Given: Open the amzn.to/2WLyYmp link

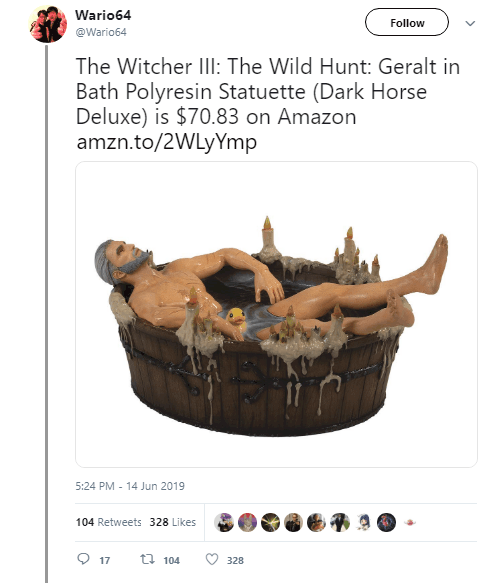Looking at the screenshot, I should [x=167, y=142].
